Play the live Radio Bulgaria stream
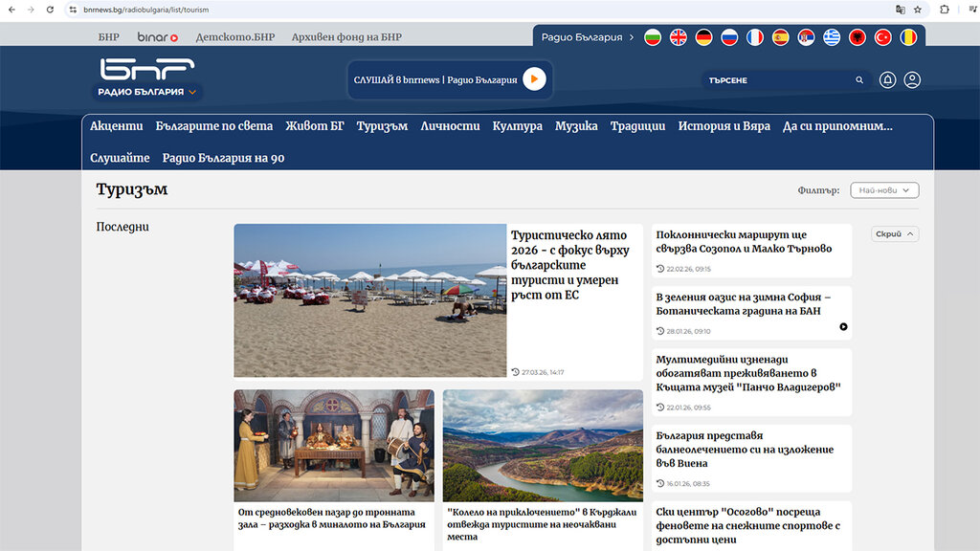This screenshot has width=980, height=551. 534,79
